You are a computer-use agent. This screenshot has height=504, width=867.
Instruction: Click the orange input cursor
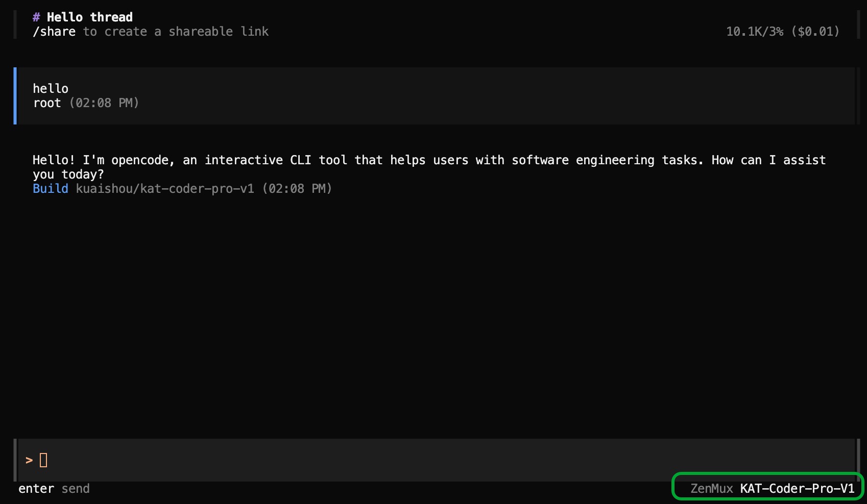(43, 460)
